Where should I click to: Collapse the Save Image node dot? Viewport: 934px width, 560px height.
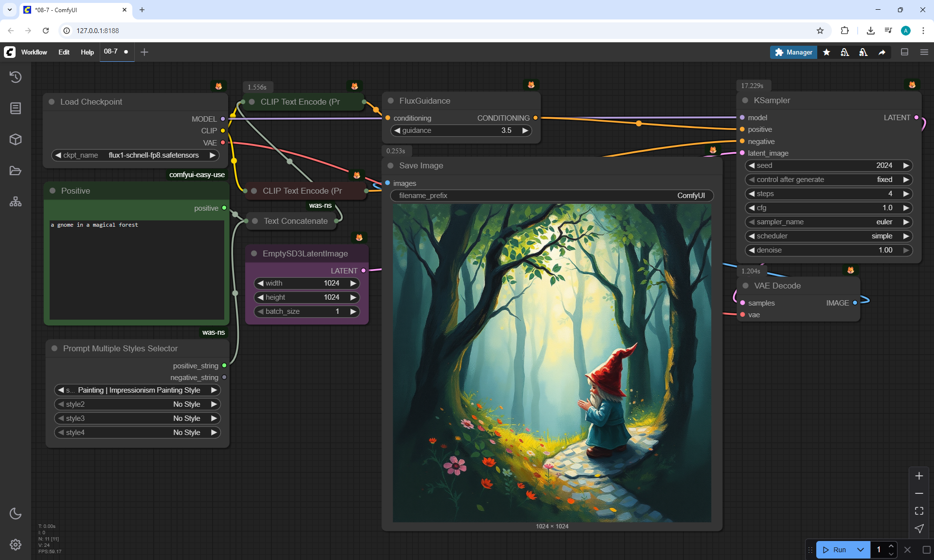(x=390, y=165)
